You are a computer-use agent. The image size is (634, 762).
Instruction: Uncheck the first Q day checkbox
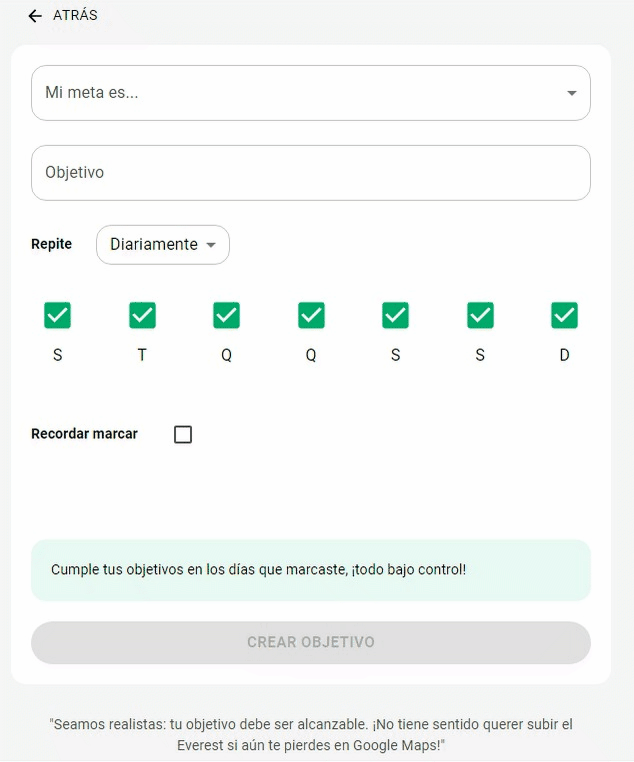pyautogui.click(x=226, y=315)
